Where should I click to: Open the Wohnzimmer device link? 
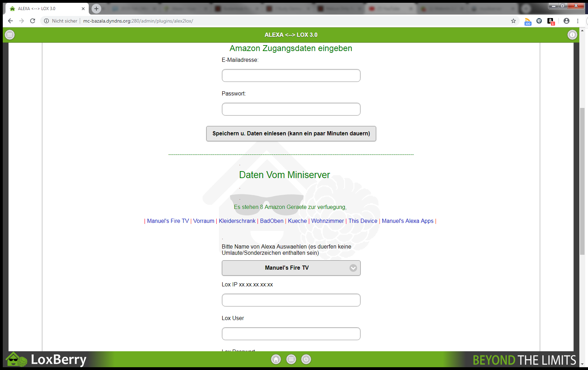click(328, 221)
